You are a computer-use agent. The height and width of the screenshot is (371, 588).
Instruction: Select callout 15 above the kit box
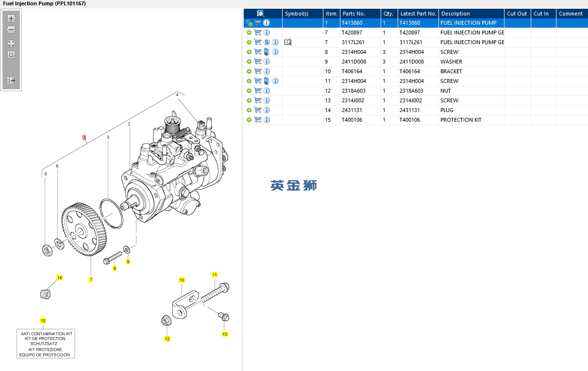43,321
